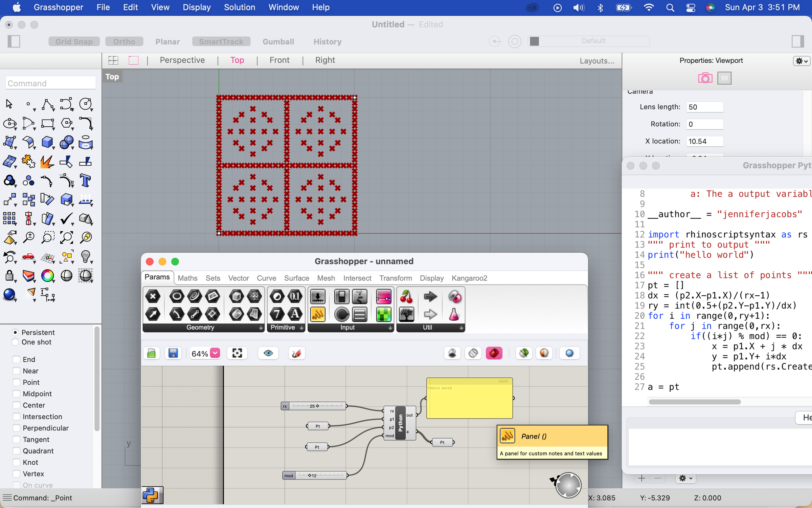
Task: Switch to the Front viewport
Action: (279, 60)
